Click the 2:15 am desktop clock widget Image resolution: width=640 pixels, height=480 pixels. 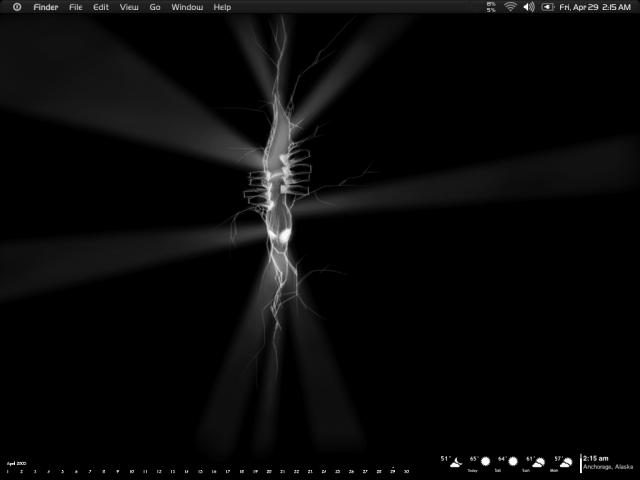(x=596, y=458)
